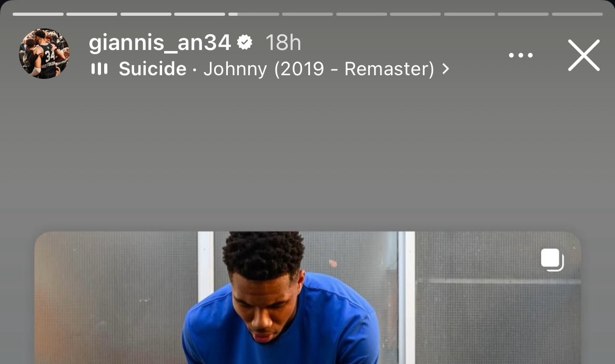Jump to the eighth story progress segment
Screen dimensions: 615x364
[x=416, y=14]
